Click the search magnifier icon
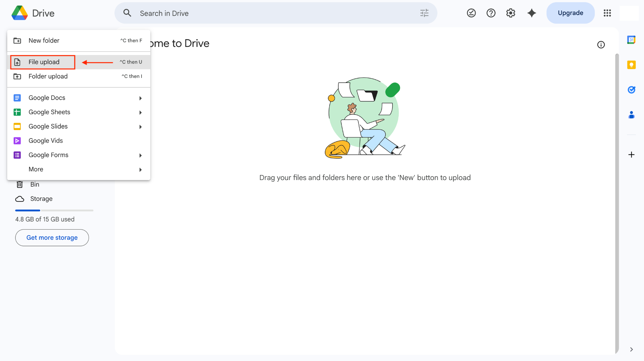This screenshot has width=644, height=361. pos(127,13)
